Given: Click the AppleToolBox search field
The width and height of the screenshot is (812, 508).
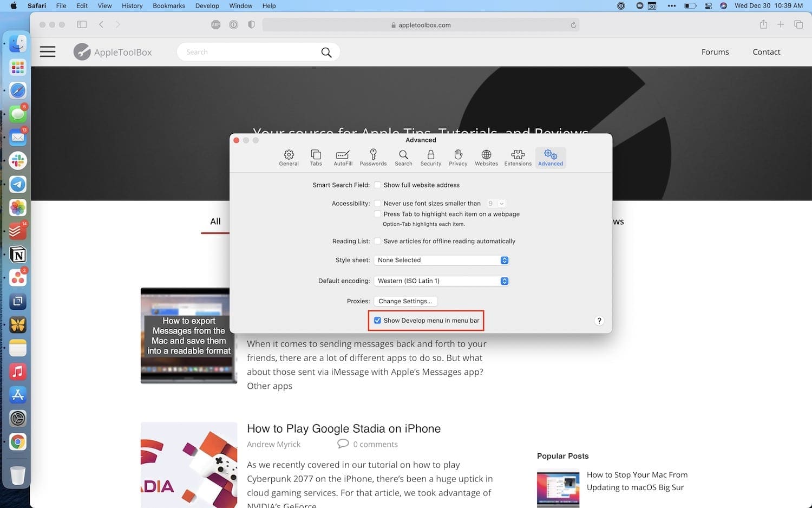Looking at the screenshot, I should coord(252,52).
